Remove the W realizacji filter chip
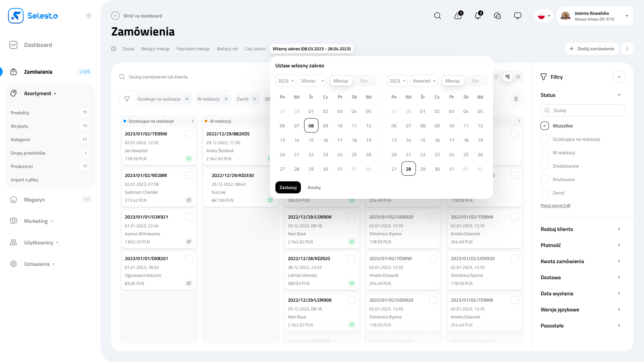Image resolution: width=644 pixels, height=362 pixels. (226, 99)
